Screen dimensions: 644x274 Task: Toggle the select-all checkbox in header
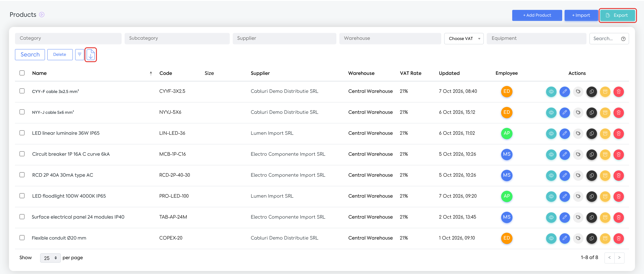click(22, 73)
